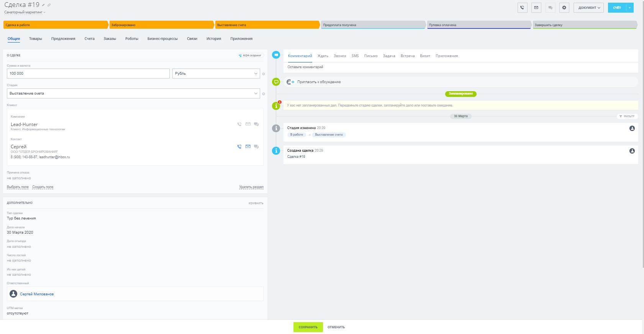The image size is (644, 334).
Task: Open the Счета tab
Action: [90, 39]
